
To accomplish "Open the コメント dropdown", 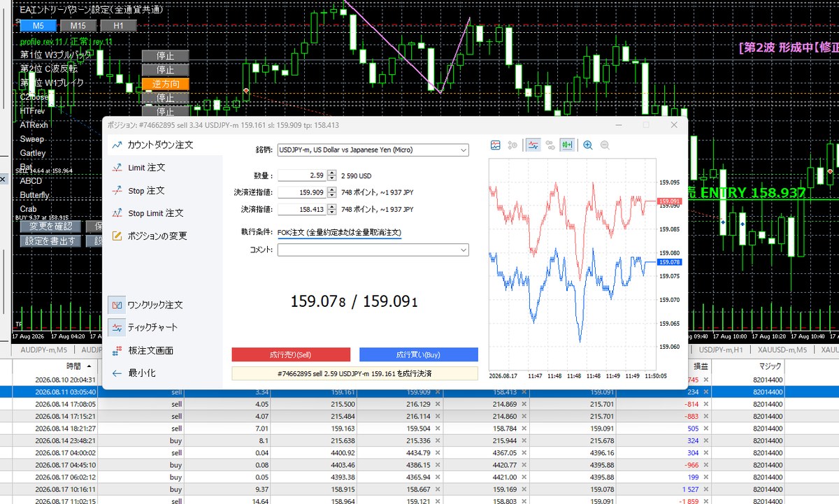I will tap(464, 250).
